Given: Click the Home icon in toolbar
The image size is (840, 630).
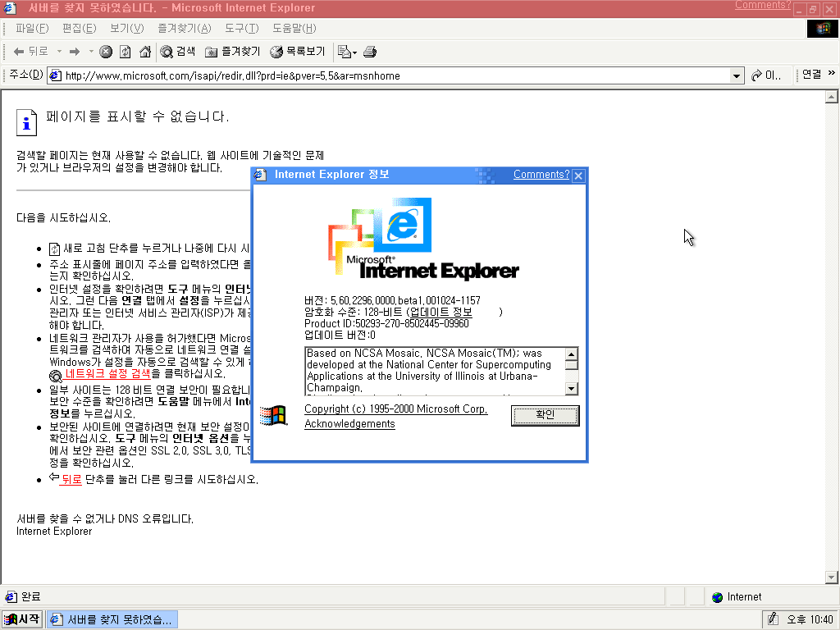Looking at the screenshot, I should coord(144,52).
